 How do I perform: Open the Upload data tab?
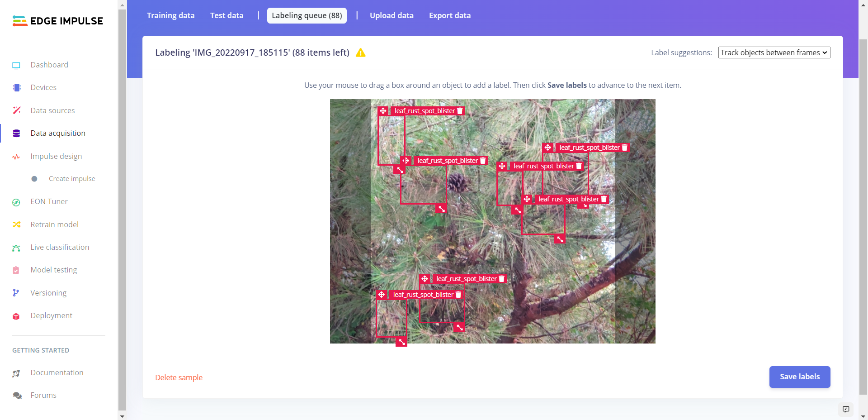(392, 15)
